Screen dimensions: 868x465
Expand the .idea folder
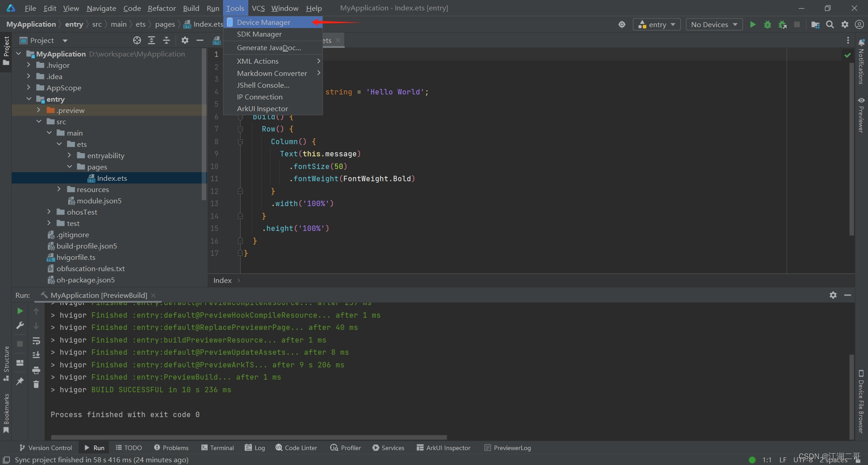(28, 76)
